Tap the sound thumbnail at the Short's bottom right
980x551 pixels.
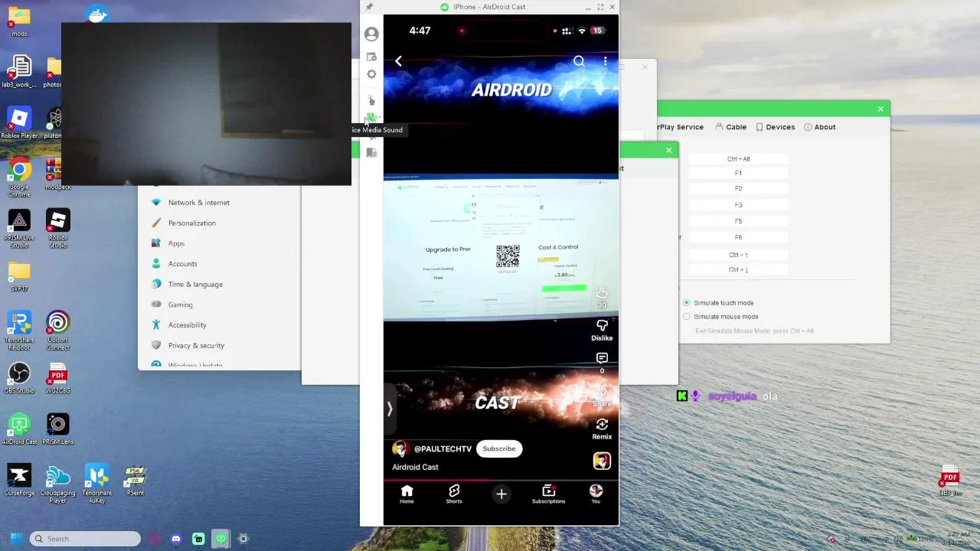click(602, 461)
